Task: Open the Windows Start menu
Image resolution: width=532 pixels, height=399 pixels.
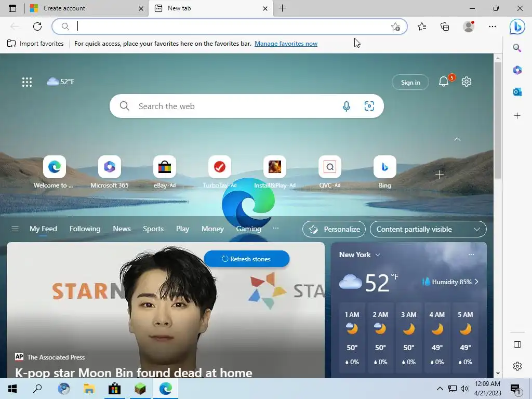Action: point(12,389)
